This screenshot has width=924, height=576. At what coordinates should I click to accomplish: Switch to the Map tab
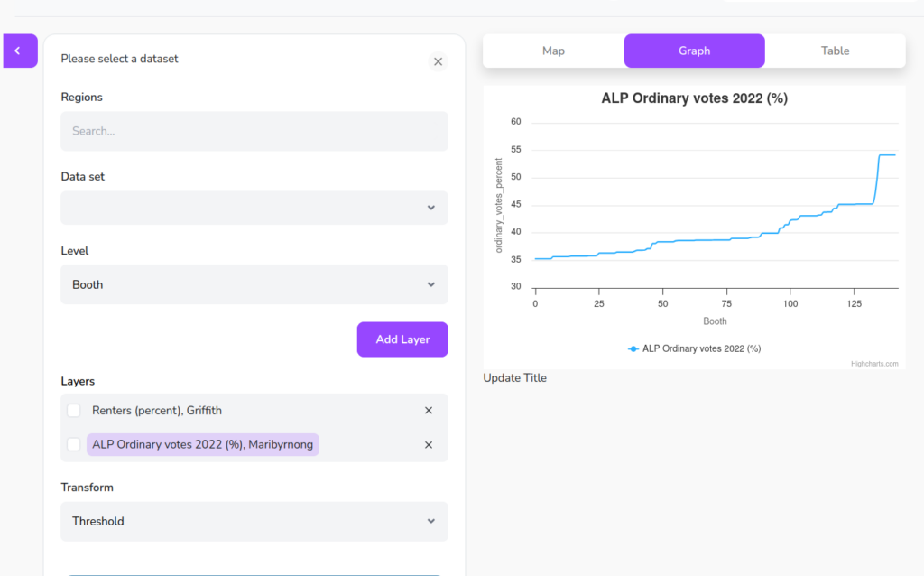553,51
